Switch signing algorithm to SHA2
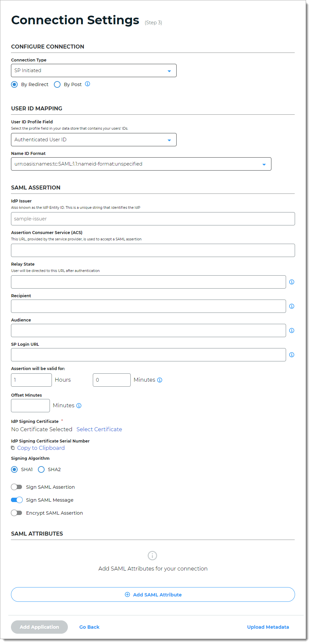Viewport: 311px width, 644px height. [x=41, y=469]
